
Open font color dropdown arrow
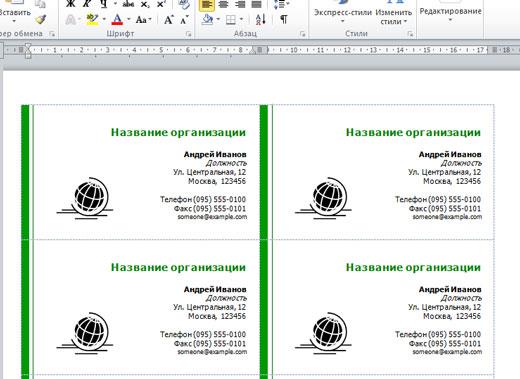[129, 19]
